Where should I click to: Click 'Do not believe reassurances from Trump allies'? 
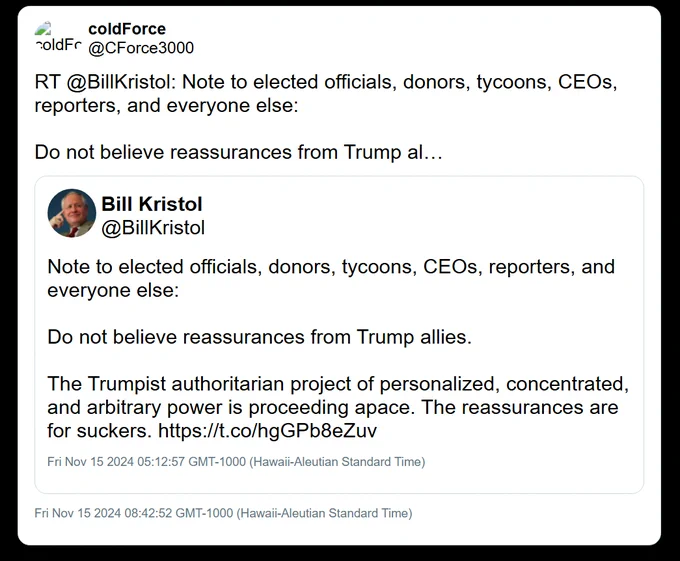click(259, 337)
